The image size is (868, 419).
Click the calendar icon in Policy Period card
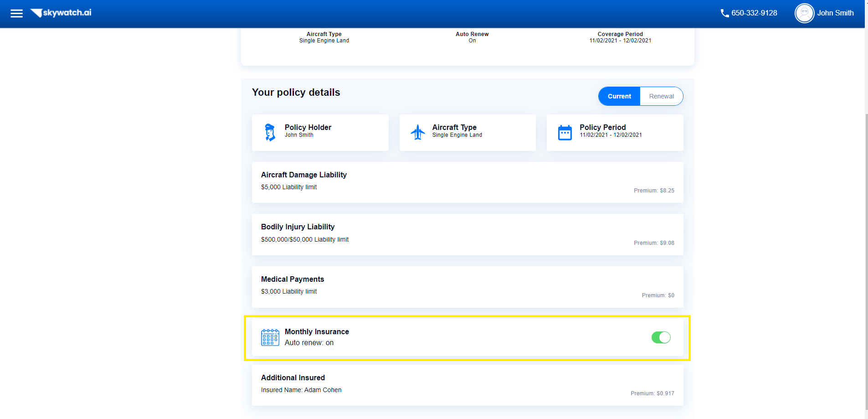pos(565,133)
